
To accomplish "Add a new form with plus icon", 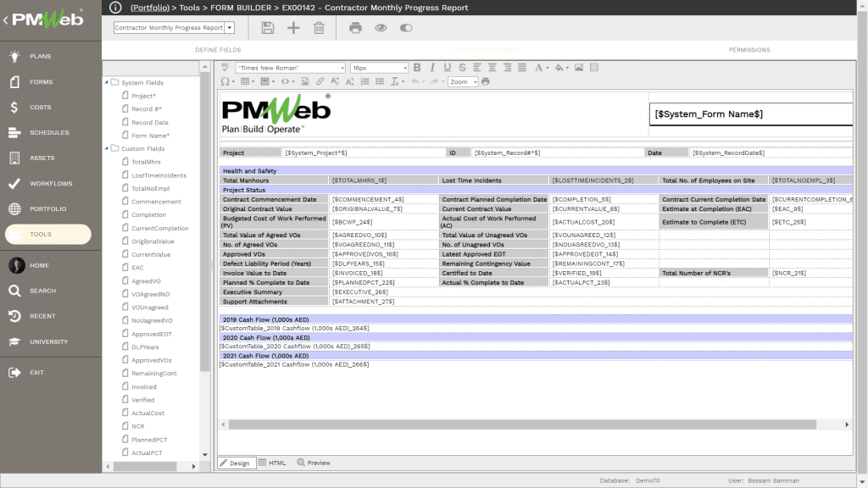I will [x=293, y=28].
